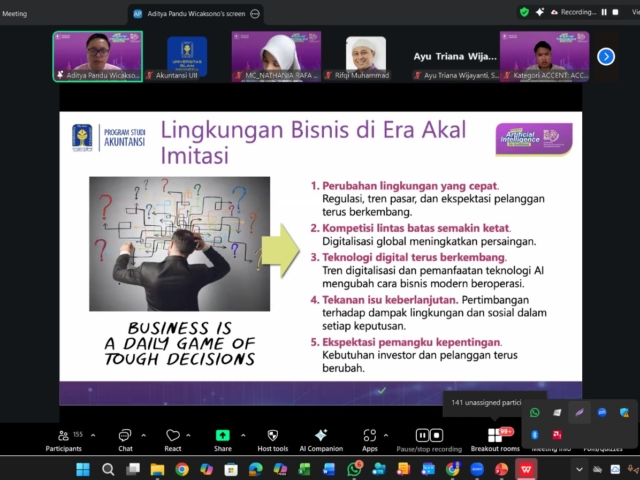Select the Meeting tab
640x480 pixels.
(x=15, y=14)
